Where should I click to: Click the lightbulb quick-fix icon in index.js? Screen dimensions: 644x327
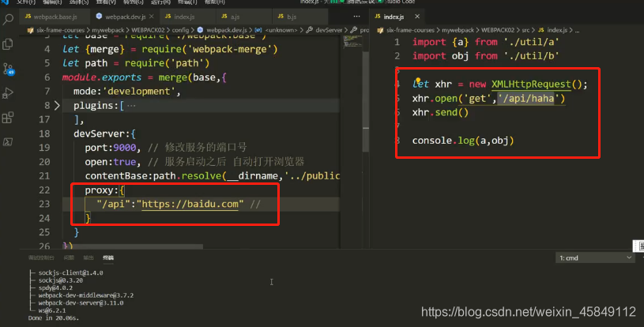(418, 80)
